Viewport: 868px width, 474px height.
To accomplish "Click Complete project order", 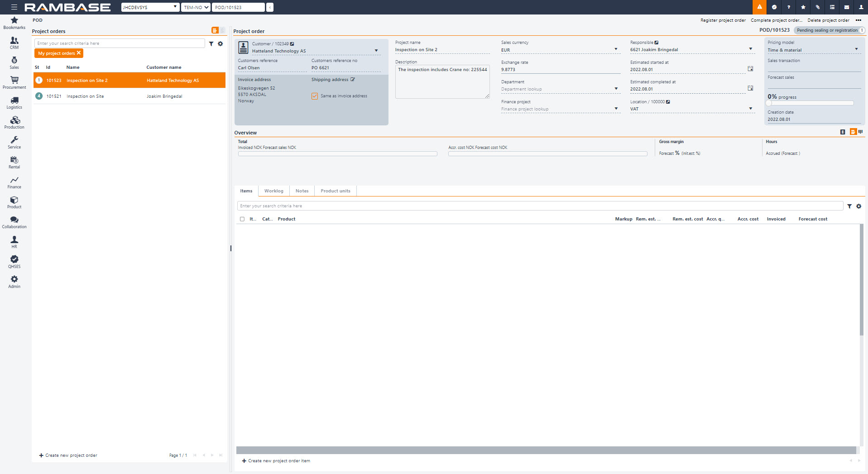I will (777, 20).
